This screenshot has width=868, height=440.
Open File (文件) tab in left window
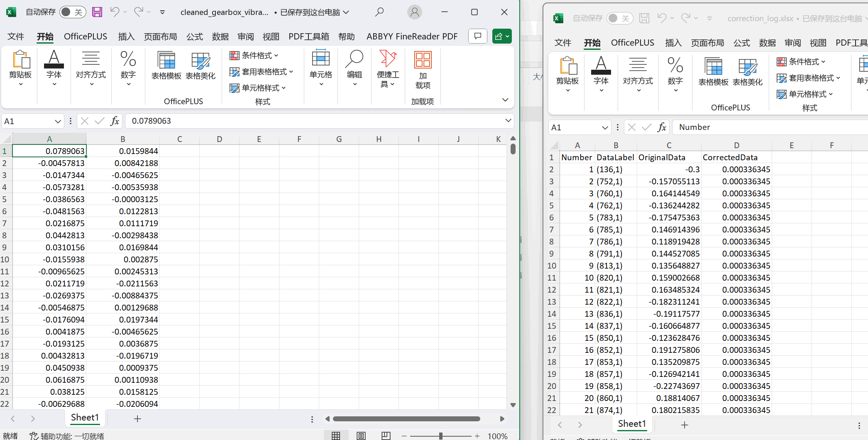click(16, 37)
